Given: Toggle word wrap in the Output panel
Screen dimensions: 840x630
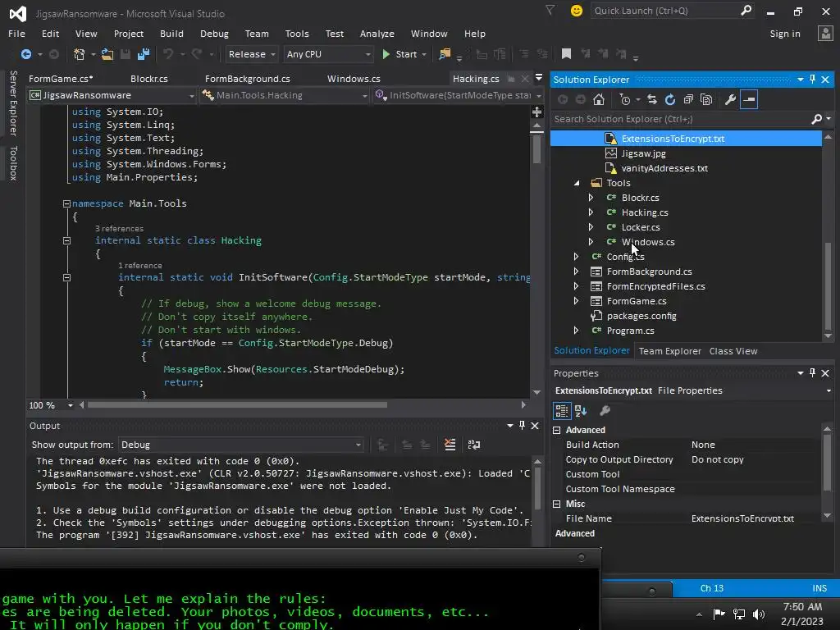Looking at the screenshot, I should (x=474, y=445).
